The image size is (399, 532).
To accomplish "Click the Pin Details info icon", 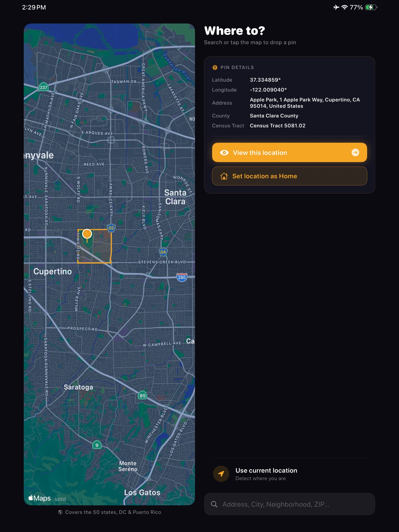I will tap(215, 67).
